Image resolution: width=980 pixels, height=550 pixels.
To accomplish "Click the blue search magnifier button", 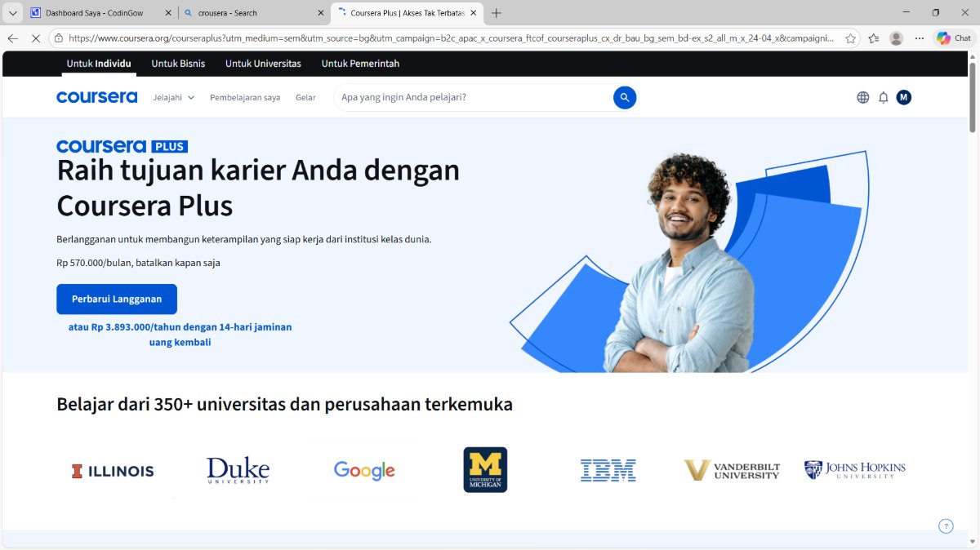I will point(625,97).
